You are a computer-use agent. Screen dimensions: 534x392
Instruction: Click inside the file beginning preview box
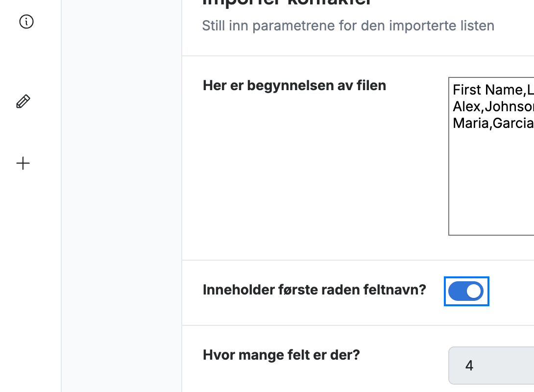(491, 156)
